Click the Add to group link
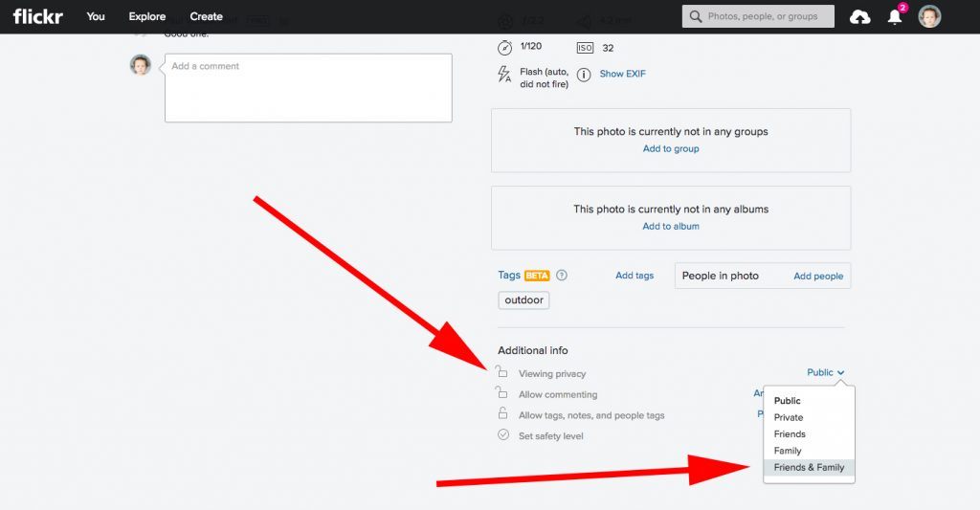This screenshot has width=980, height=510. (671, 149)
